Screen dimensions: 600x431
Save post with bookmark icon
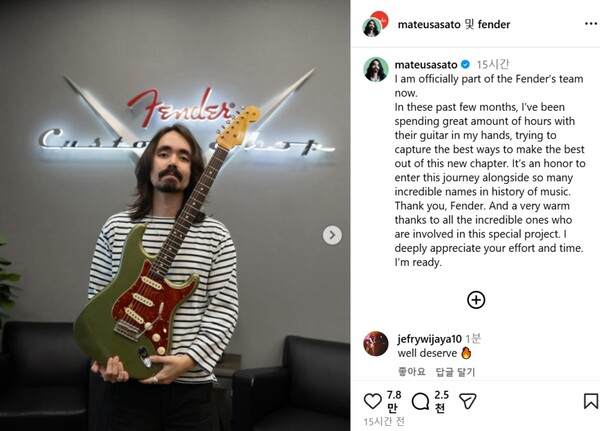click(591, 401)
